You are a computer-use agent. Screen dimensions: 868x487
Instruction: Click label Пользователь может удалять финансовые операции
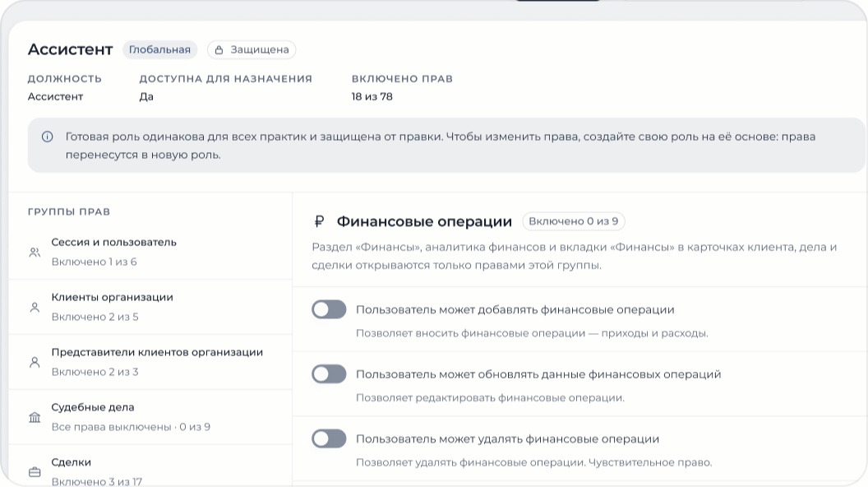508,438
